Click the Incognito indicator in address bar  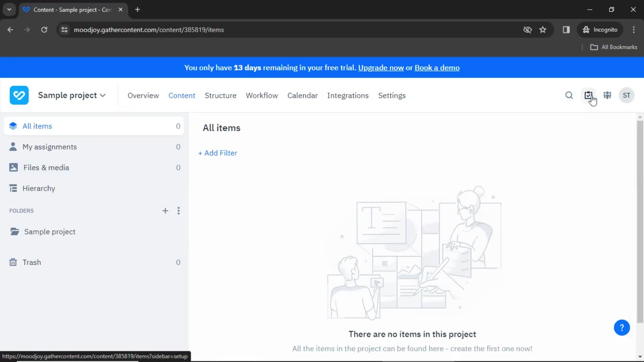pos(601,29)
